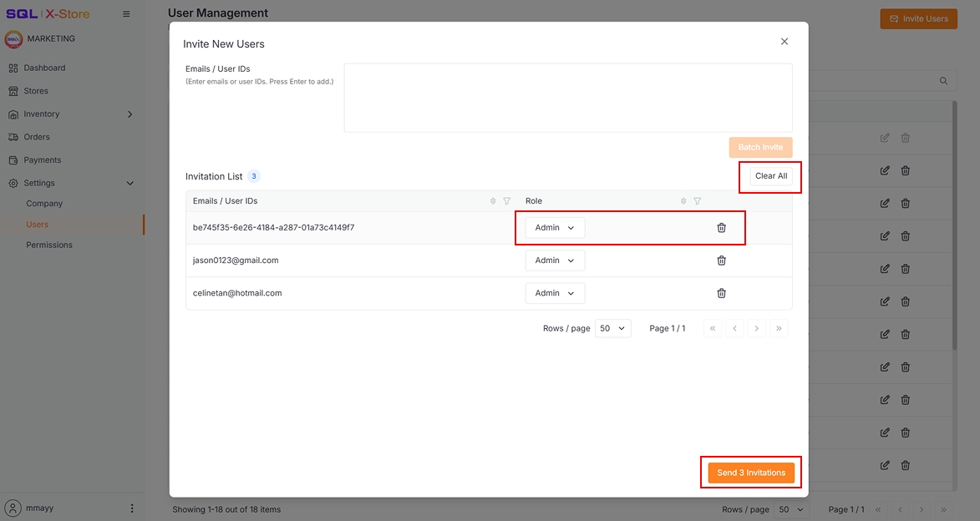Change Rows per page dropdown in dialog
This screenshot has height=521, width=980.
[x=612, y=328]
